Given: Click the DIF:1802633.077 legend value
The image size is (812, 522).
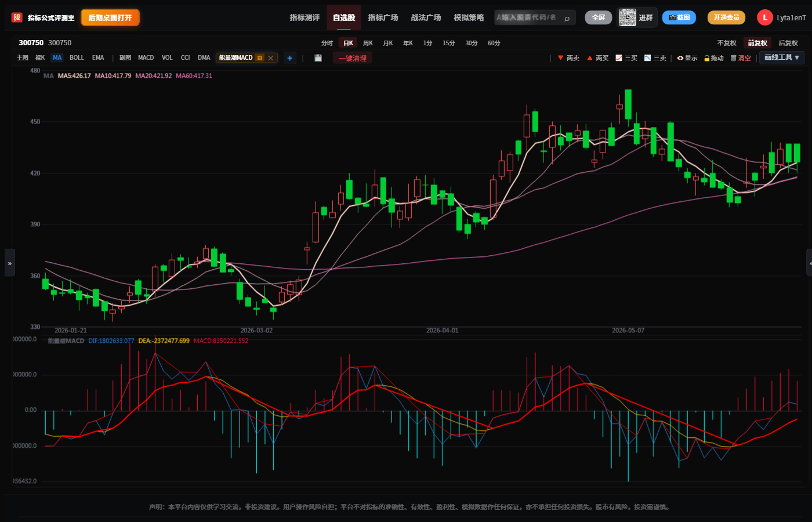Looking at the screenshot, I should (111, 341).
